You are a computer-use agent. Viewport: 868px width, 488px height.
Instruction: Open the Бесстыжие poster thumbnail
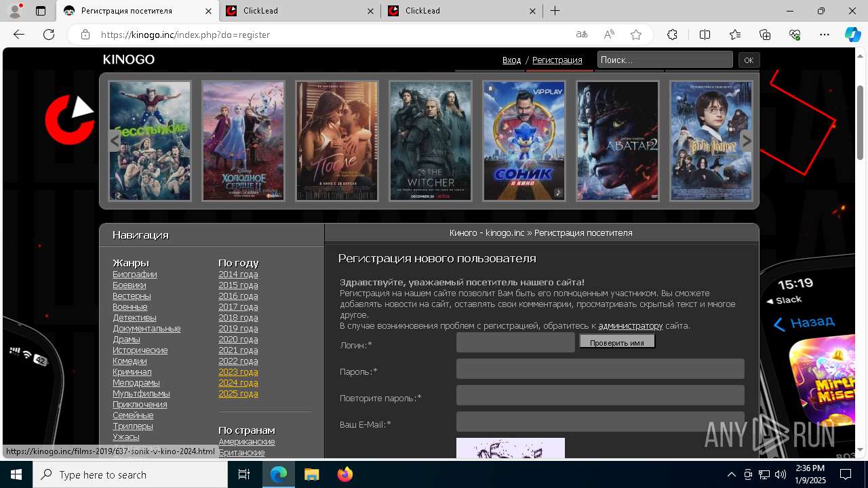coord(150,141)
